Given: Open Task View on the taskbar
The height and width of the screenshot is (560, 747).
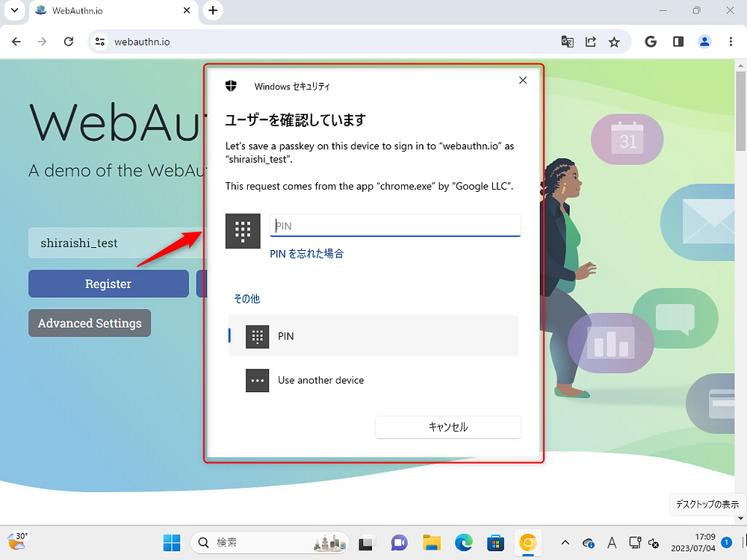Looking at the screenshot, I should [x=367, y=542].
